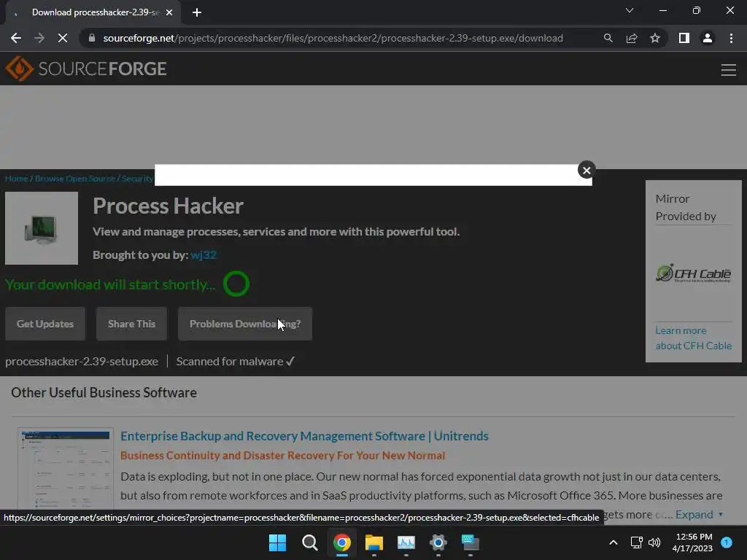747x560 pixels.
Task: Open Windows Start menu
Action: pos(277,542)
